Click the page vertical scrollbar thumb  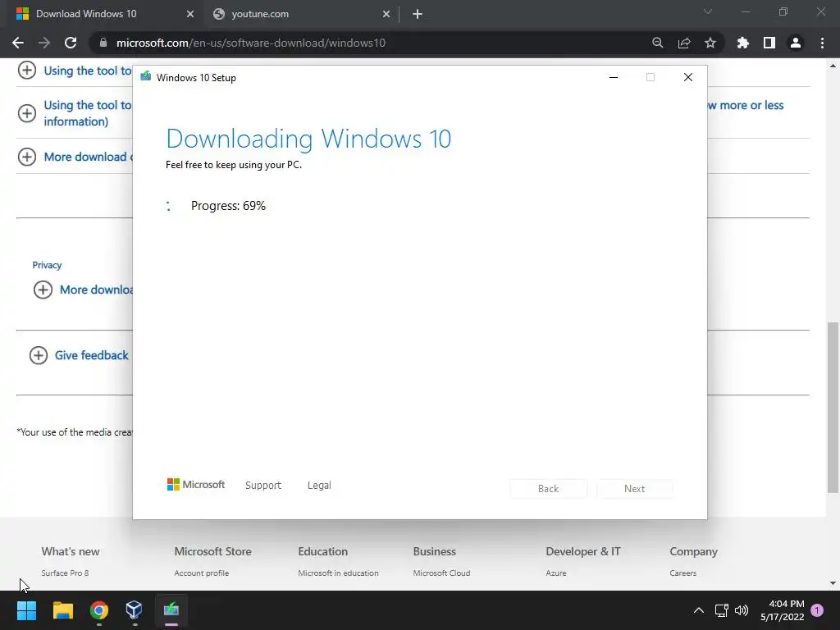coord(833,407)
